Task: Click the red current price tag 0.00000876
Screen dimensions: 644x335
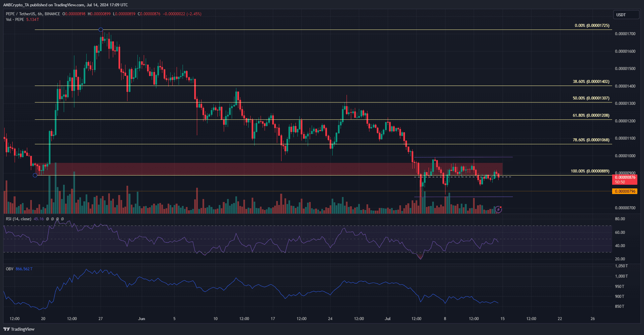Action: [624, 179]
